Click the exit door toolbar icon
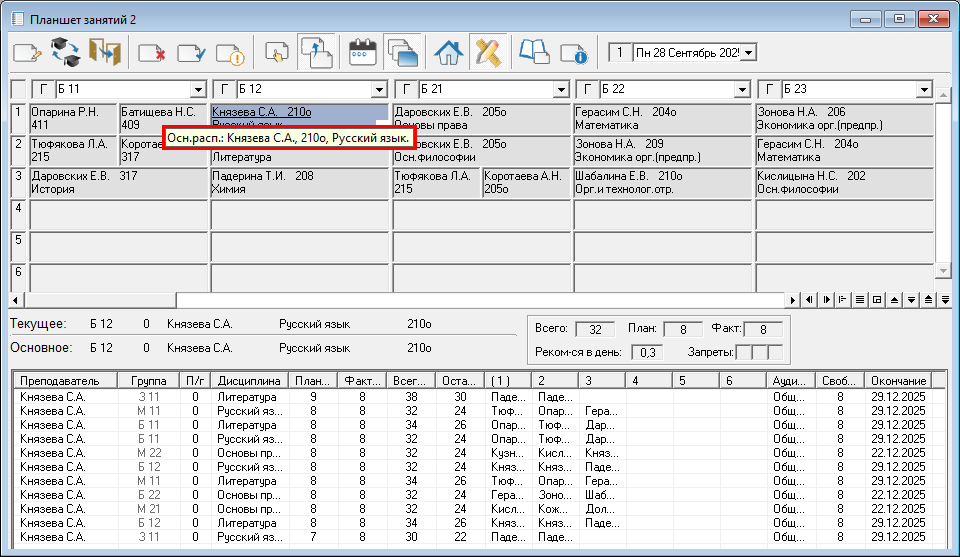The height and width of the screenshot is (557, 960). point(104,52)
